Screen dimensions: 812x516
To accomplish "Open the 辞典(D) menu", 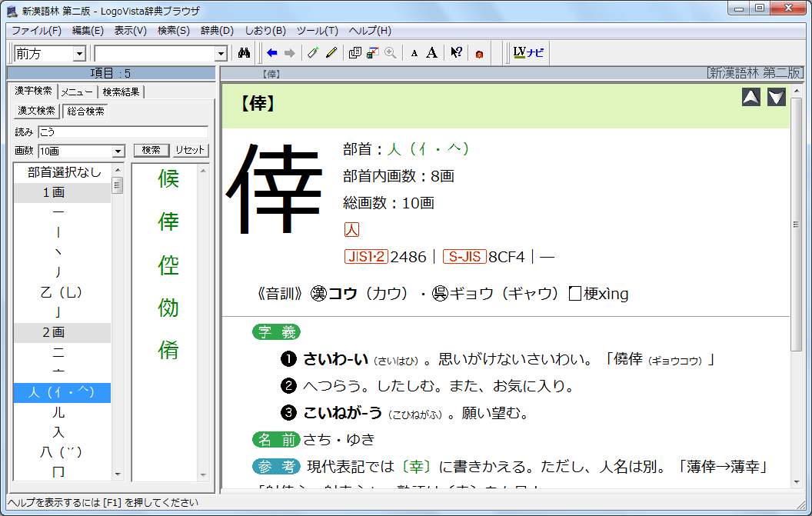I will (x=217, y=31).
